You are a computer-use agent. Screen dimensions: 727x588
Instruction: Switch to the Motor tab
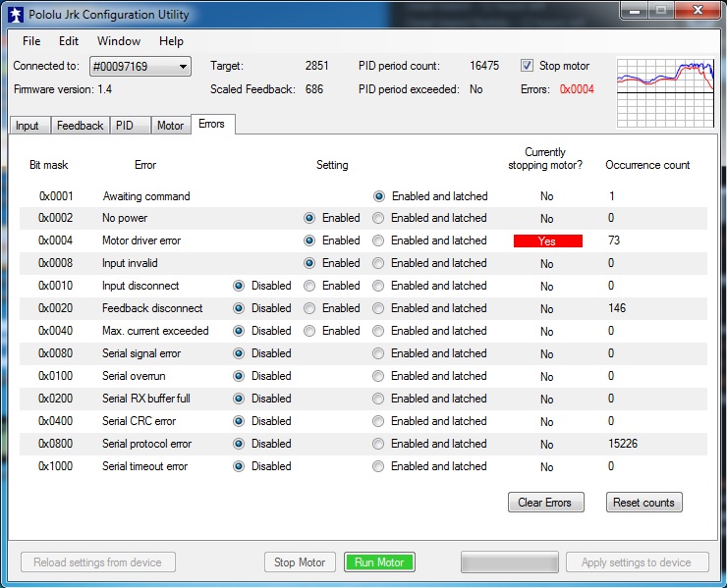[x=170, y=126]
